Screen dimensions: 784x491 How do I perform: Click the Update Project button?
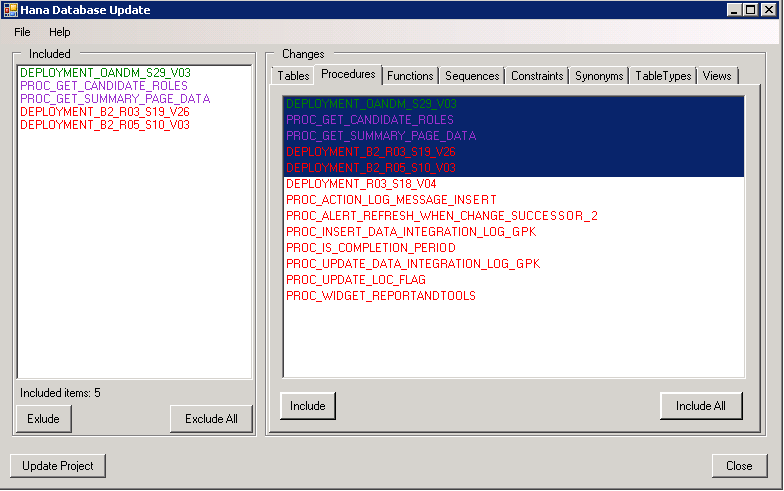coord(58,466)
